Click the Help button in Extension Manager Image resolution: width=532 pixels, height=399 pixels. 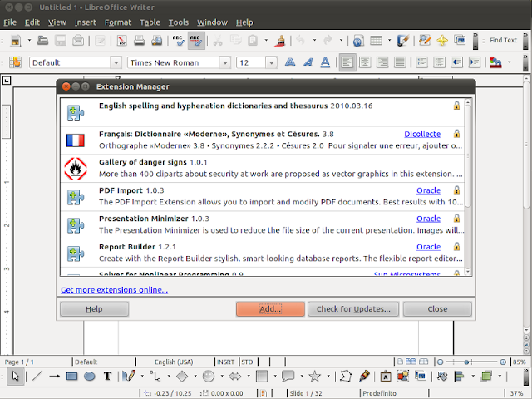click(x=94, y=309)
